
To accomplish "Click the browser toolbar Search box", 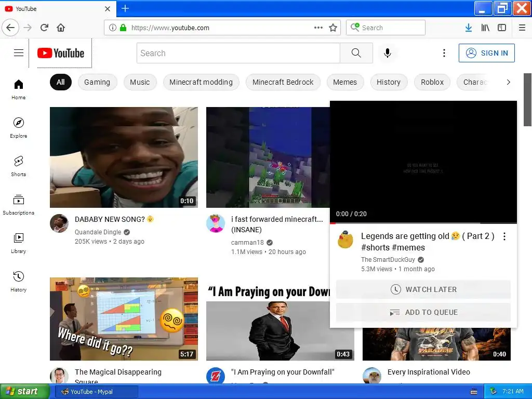I will pos(386,28).
